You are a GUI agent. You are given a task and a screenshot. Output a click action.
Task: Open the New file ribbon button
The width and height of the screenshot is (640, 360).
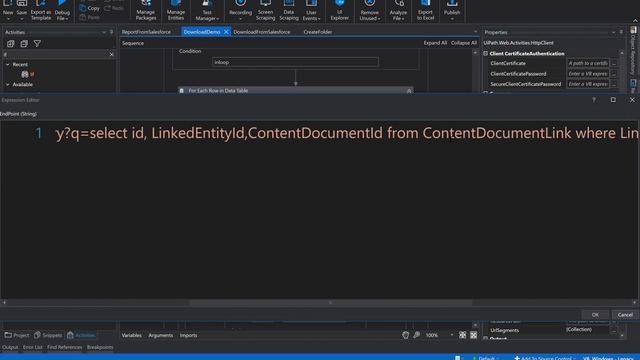pyautogui.click(x=8, y=11)
